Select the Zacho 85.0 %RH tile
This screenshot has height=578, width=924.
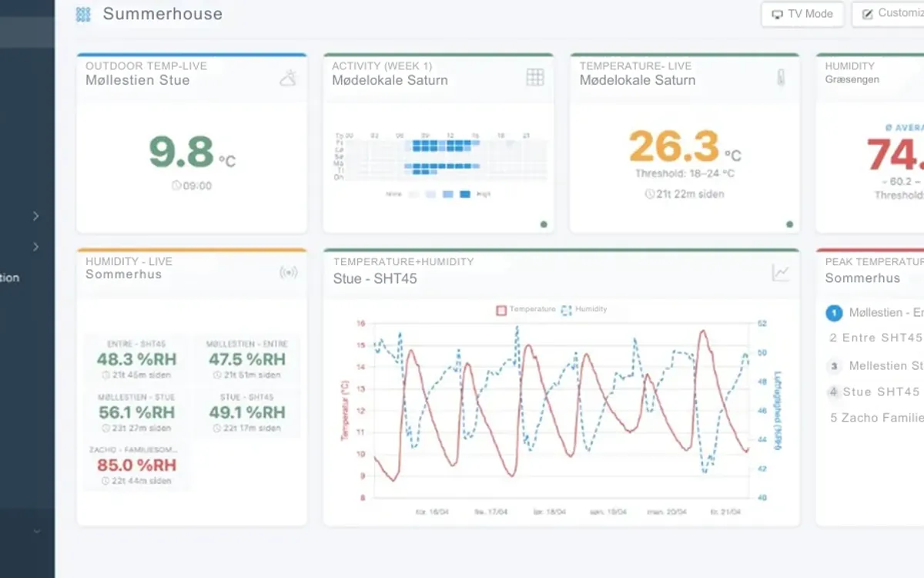click(137, 465)
